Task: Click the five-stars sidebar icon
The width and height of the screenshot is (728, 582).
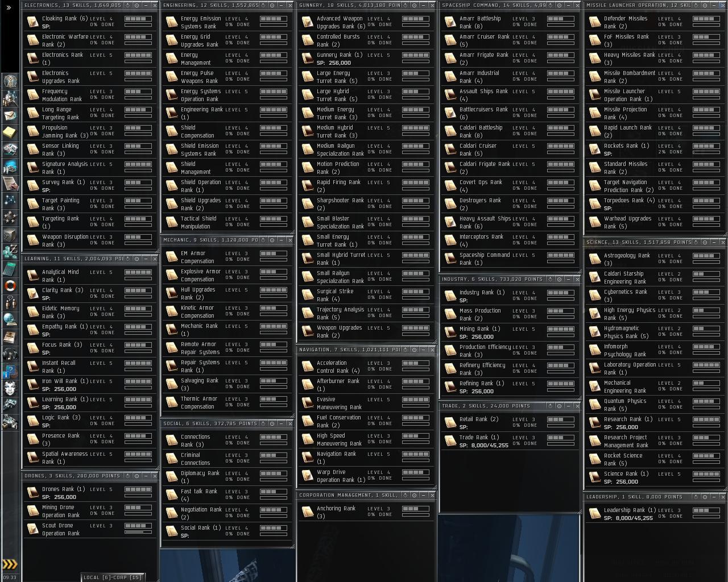Action: (10, 218)
